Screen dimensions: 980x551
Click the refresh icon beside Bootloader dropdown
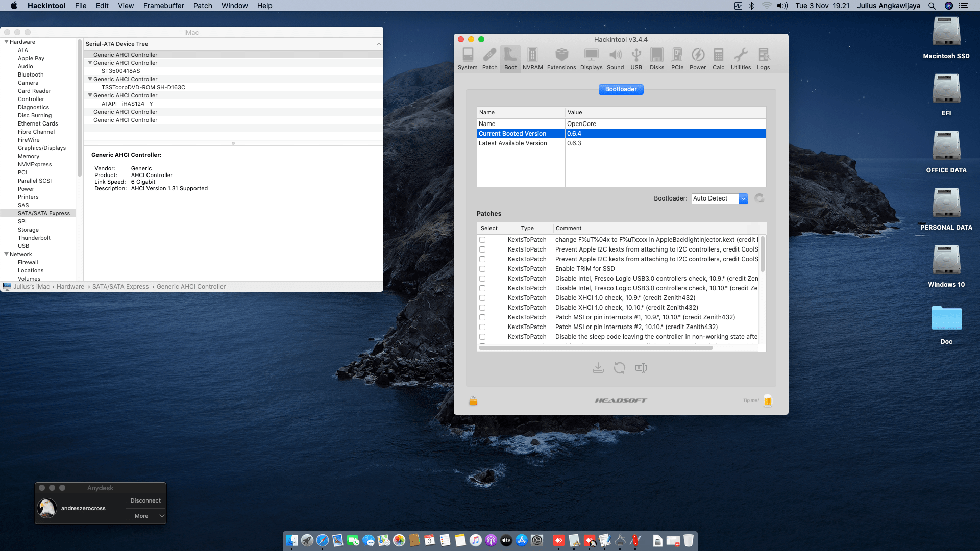point(759,198)
